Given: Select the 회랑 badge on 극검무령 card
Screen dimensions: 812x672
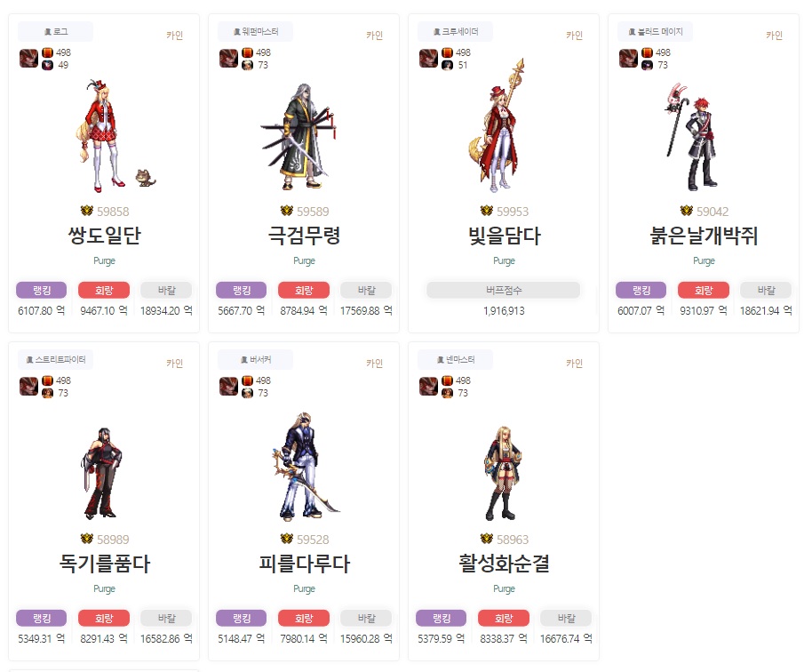Looking at the screenshot, I should tap(304, 290).
